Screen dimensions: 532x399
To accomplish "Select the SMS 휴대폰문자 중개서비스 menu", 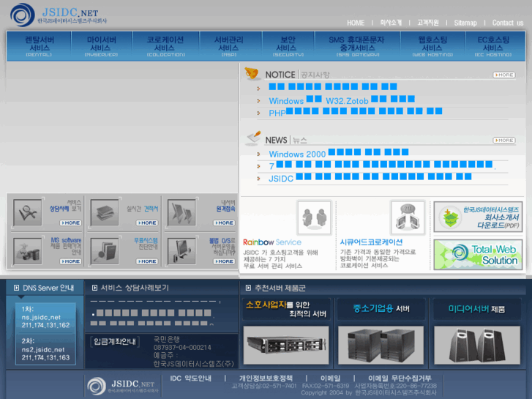I will point(357,46).
